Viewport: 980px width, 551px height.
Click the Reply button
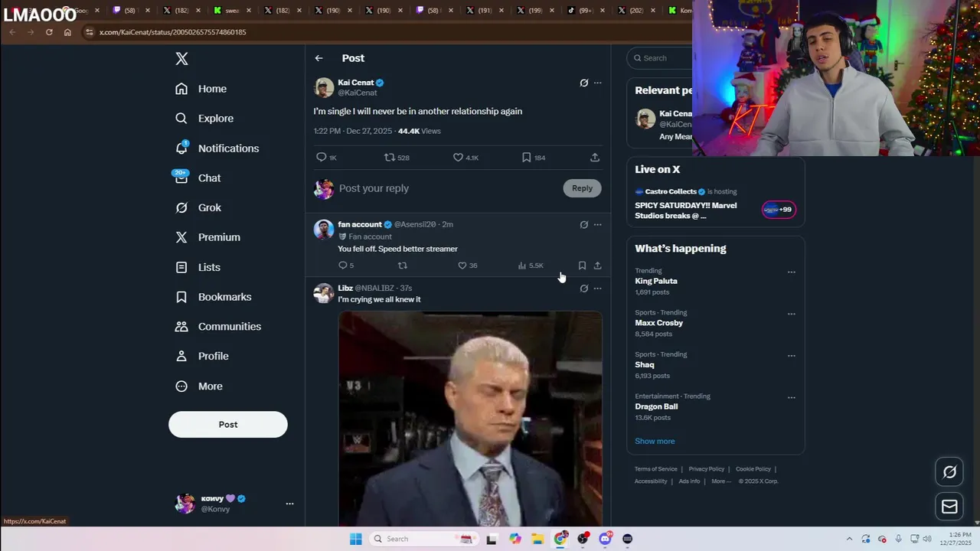click(582, 188)
